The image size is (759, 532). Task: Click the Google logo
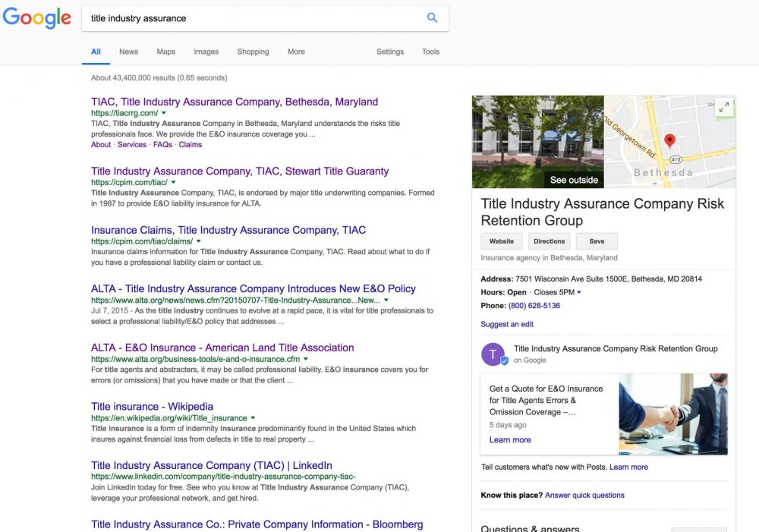(37, 18)
